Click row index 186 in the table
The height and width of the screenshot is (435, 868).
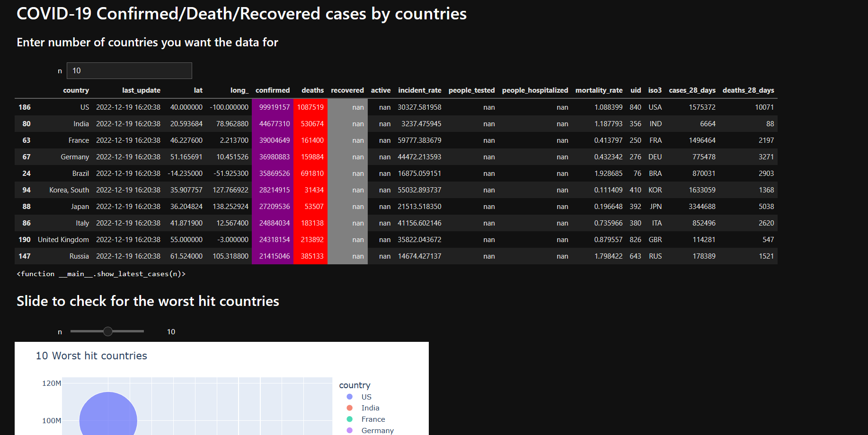(25, 107)
